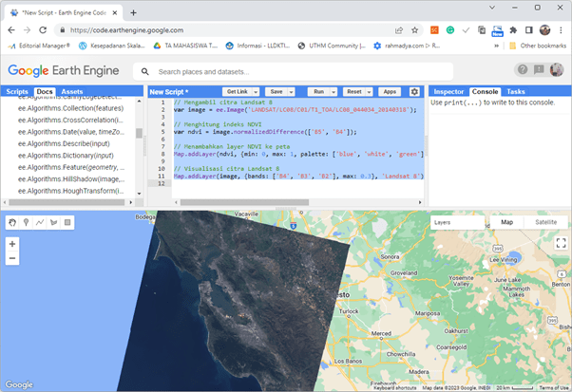Image resolution: width=572 pixels, height=392 pixels.
Task: Select the draw rectangle tool
Action: 66,222
